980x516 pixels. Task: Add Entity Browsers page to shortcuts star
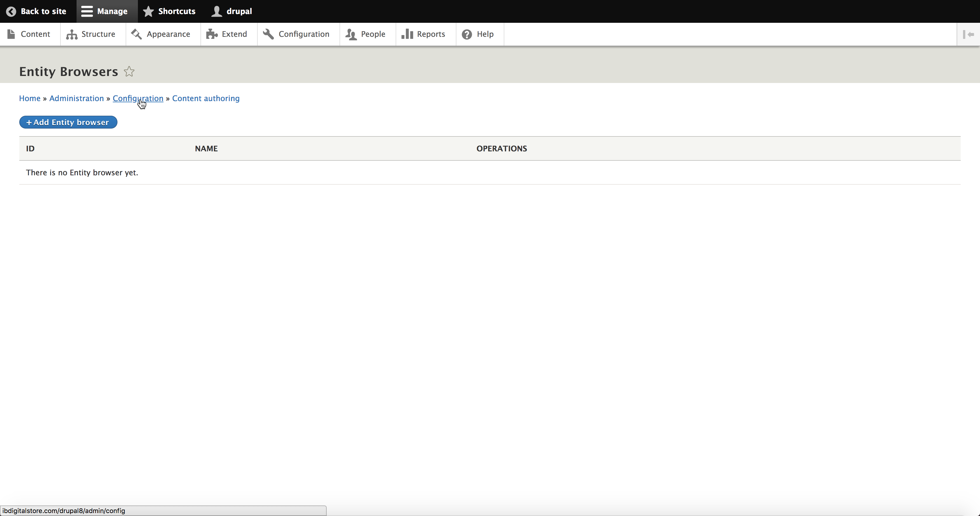point(129,72)
